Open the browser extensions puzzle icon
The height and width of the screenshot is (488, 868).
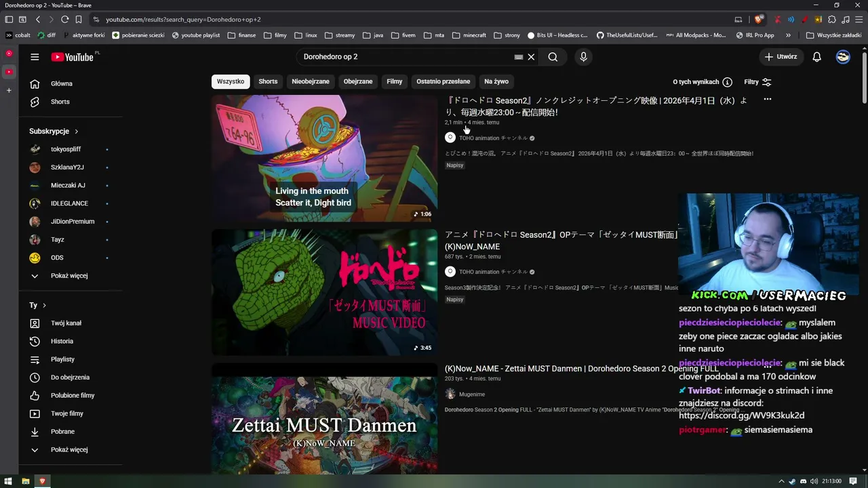(x=832, y=20)
